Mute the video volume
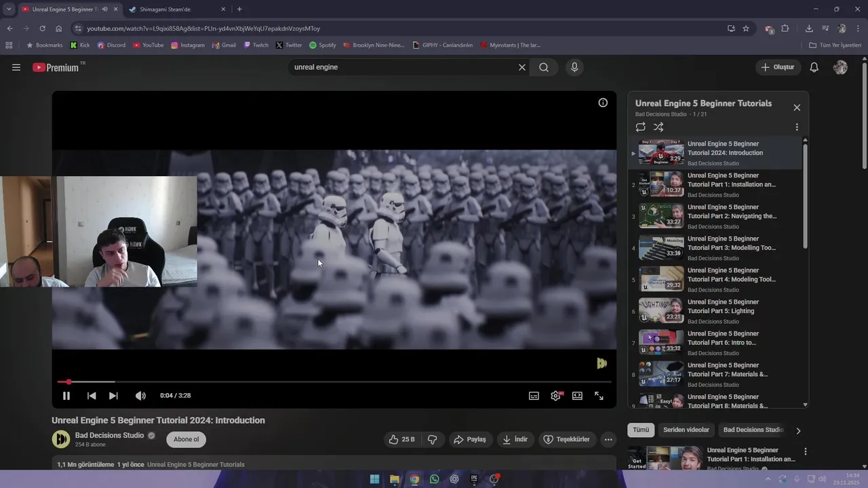The height and width of the screenshot is (488, 868). (x=140, y=396)
